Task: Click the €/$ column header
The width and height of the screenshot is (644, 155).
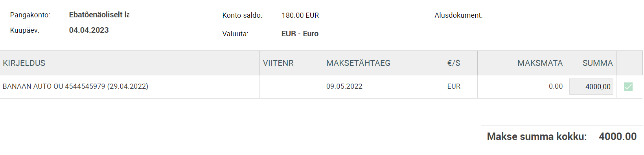Action: tap(454, 63)
